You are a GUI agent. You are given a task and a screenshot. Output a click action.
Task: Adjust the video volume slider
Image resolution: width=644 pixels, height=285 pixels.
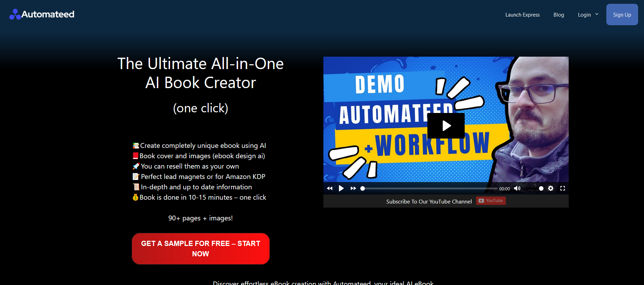[x=534, y=188]
